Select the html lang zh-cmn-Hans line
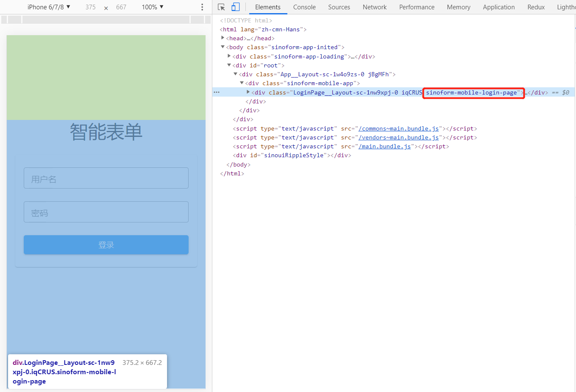576x392 pixels. [x=263, y=29]
